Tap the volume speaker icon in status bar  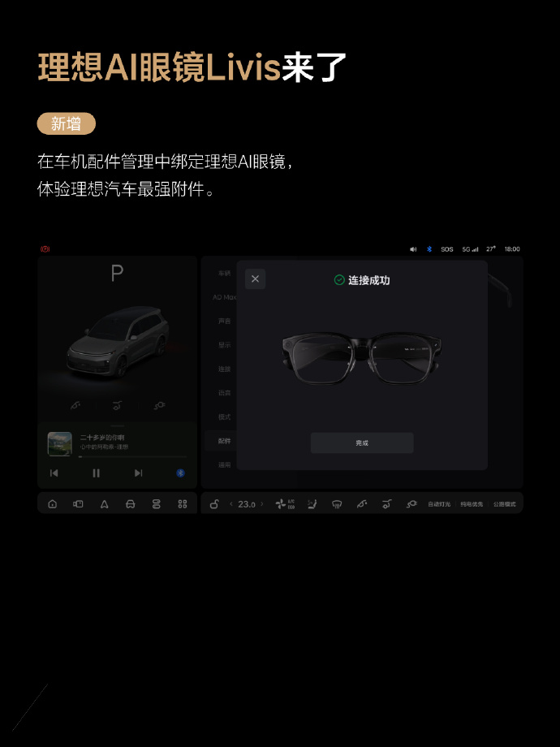[x=413, y=249]
